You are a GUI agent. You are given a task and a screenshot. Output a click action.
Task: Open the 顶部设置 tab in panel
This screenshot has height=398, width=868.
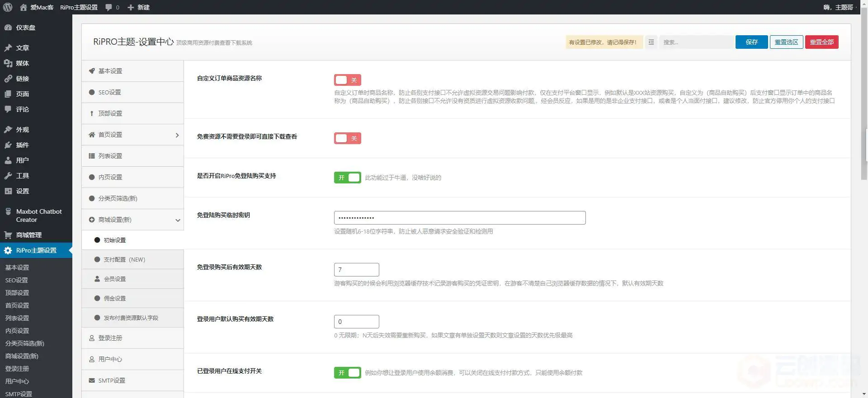click(132, 113)
